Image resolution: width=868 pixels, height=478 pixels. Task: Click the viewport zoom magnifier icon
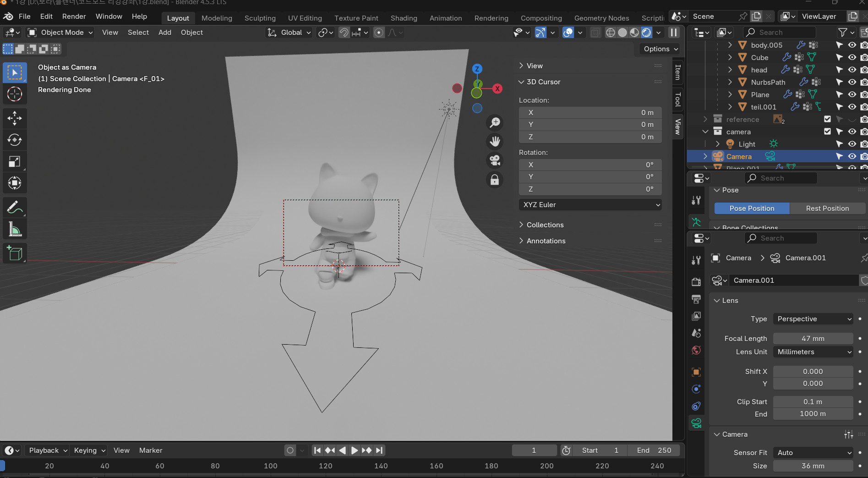coord(495,122)
